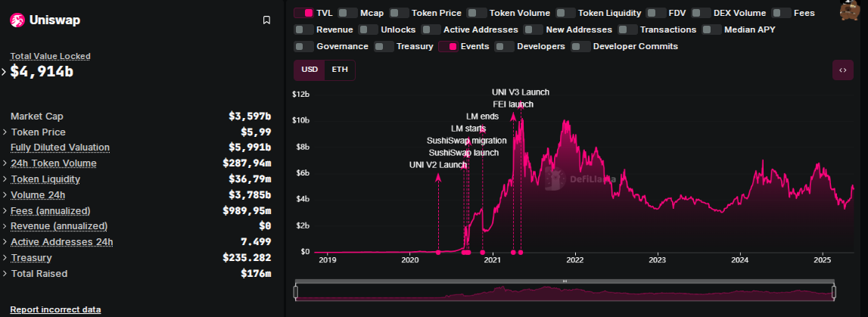
Task: Toggle the TVL chart series
Action: [303, 13]
